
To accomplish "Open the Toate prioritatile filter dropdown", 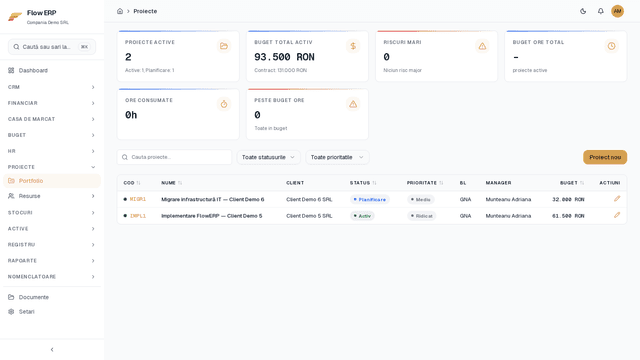I will coord(337,157).
